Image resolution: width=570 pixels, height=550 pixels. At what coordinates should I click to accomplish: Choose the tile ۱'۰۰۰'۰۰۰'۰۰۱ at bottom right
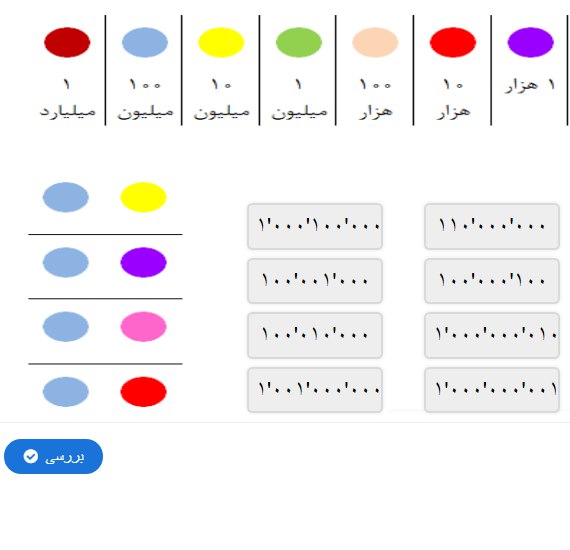pyautogui.click(x=491, y=390)
